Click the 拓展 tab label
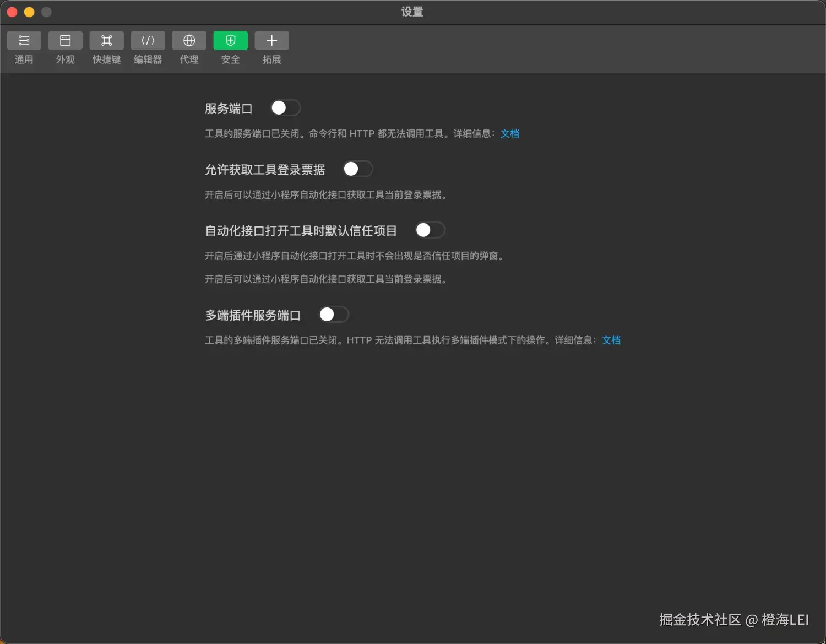The height and width of the screenshot is (644, 826). pos(271,59)
